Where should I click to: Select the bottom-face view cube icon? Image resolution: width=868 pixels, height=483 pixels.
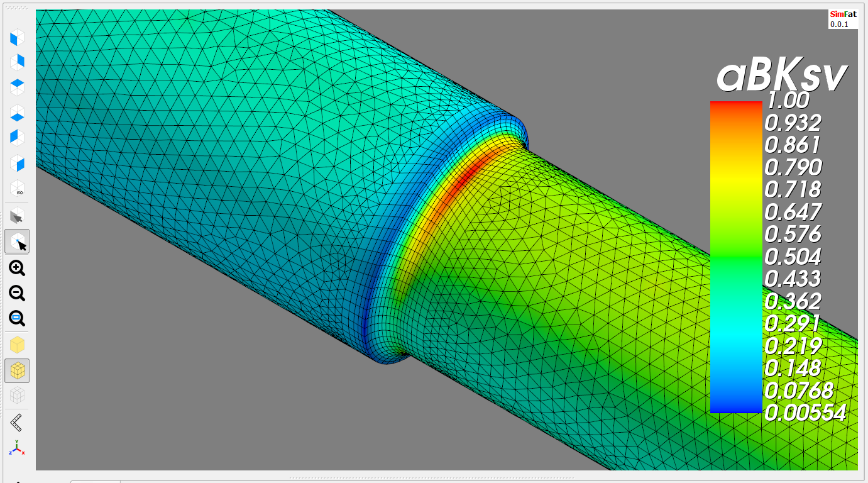coord(17,113)
